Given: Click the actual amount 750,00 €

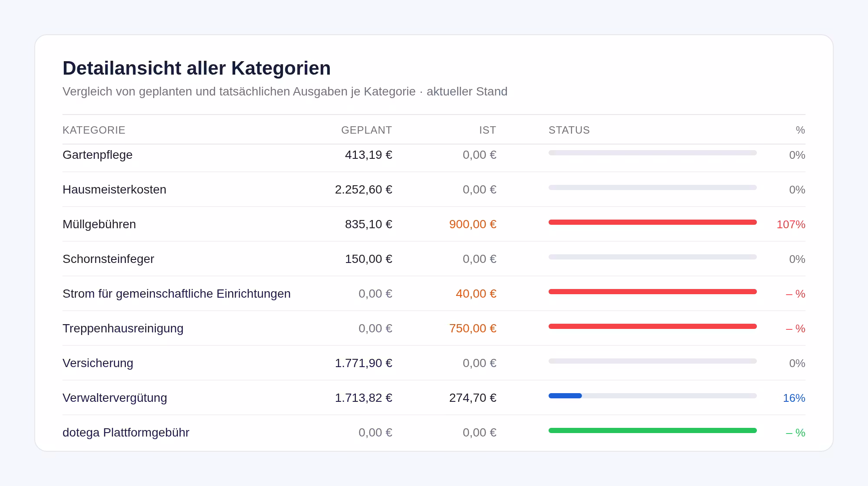Looking at the screenshot, I should [x=473, y=328].
